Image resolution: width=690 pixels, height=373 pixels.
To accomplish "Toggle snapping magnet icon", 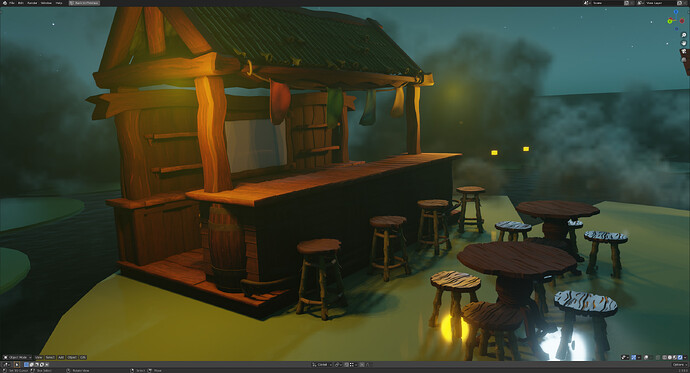I will click(346, 364).
